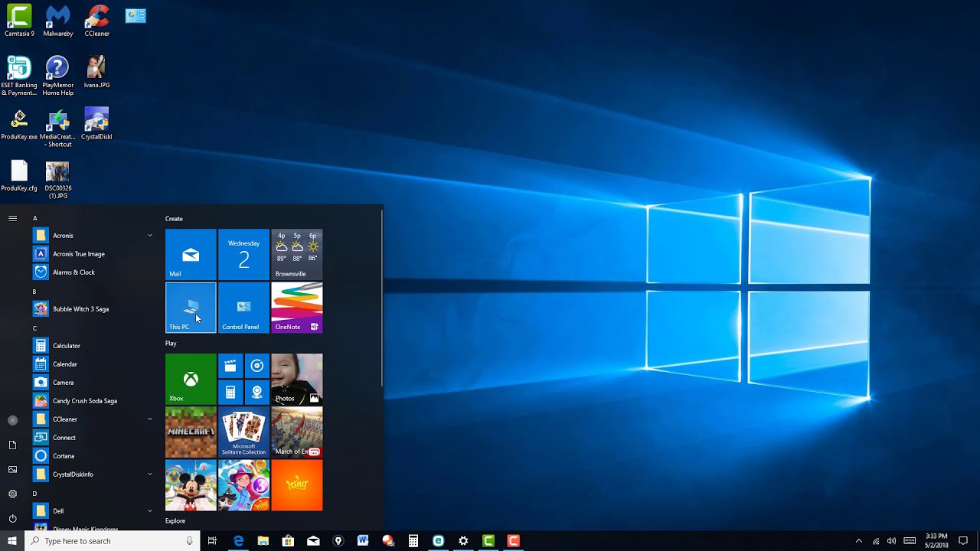
Task: Open the Action Center notifications icon
Action: 963,541
